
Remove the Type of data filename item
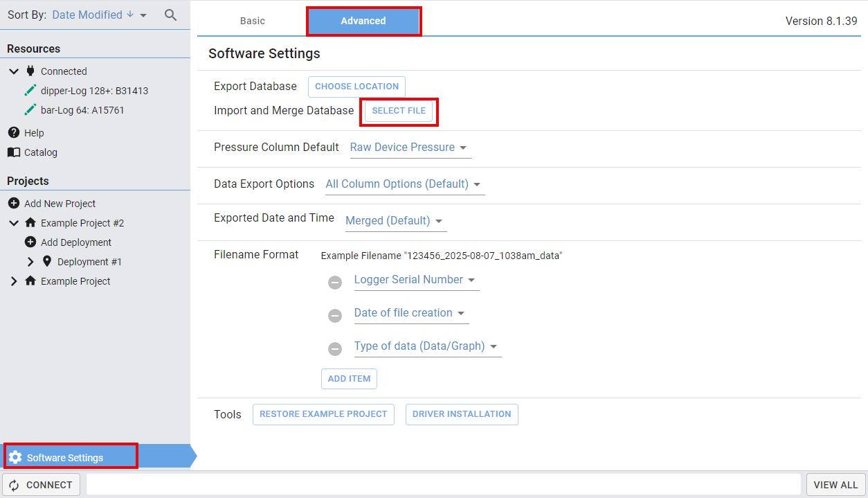[334, 348]
